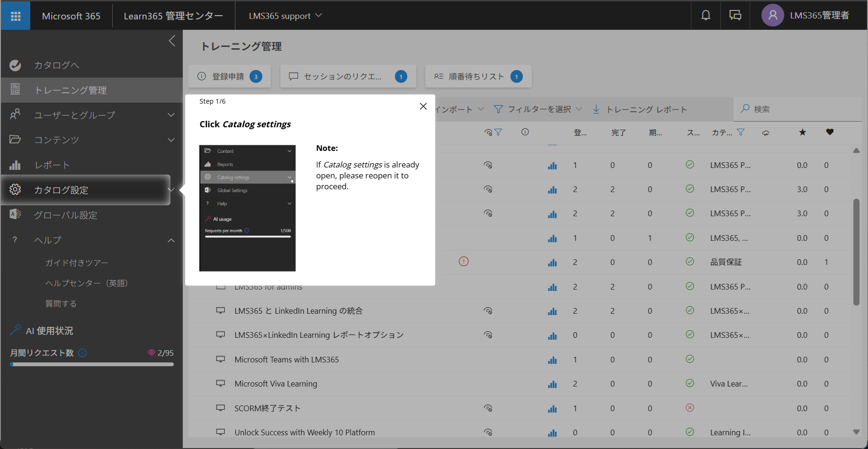The image size is (868, 449).
Task: Click カタログ設定 in the sidebar
Action: [x=85, y=190]
